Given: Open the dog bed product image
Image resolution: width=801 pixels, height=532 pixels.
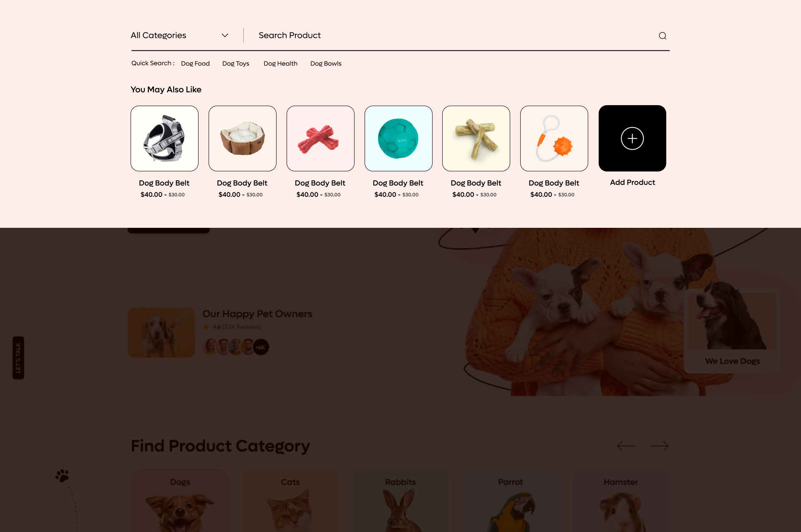Looking at the screenshot, I should click(242, 138).
